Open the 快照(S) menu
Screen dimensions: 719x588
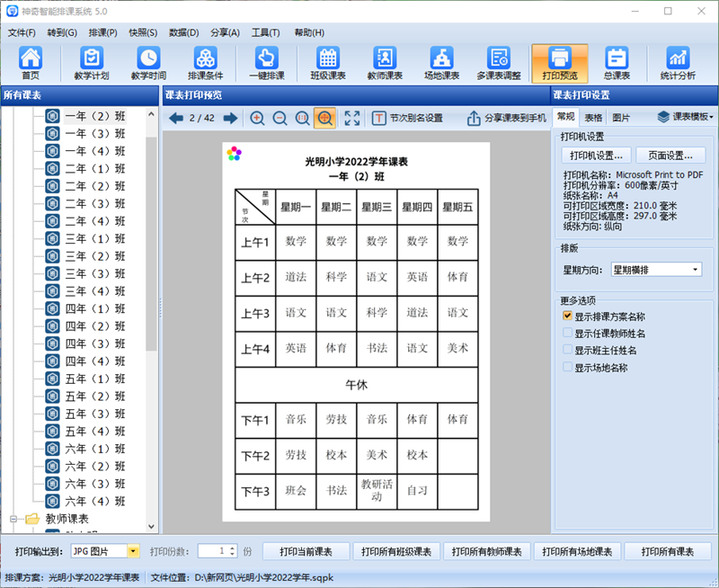[x=143, y=32]
